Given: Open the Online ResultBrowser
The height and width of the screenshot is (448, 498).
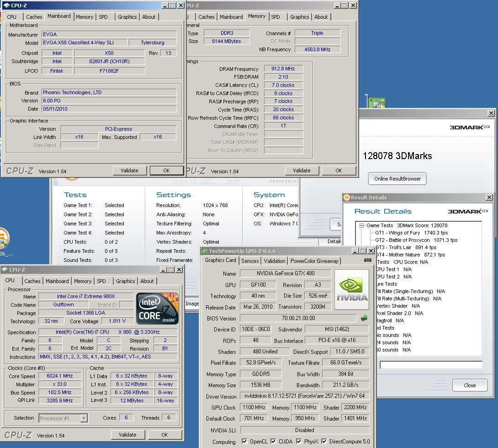Looking at the screenshot, I should (397, 179).
